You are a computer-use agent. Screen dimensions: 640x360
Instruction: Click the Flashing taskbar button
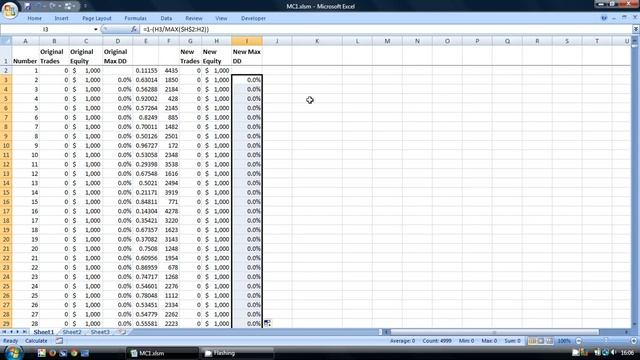(x=237, y=353)
